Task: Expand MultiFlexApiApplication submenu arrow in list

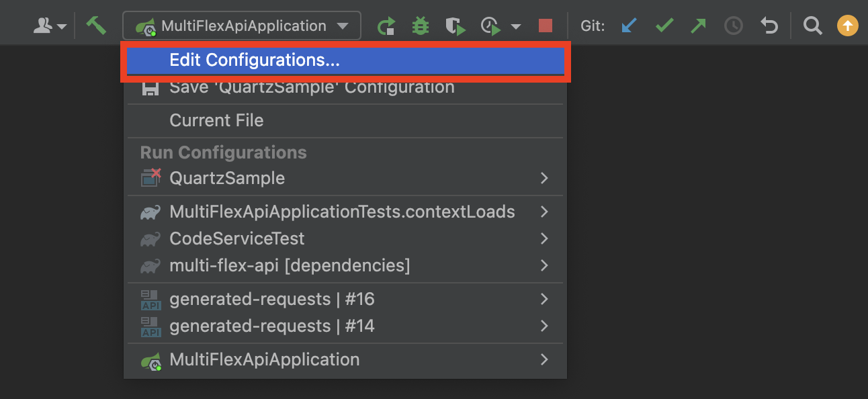Action: pos(544,360)
